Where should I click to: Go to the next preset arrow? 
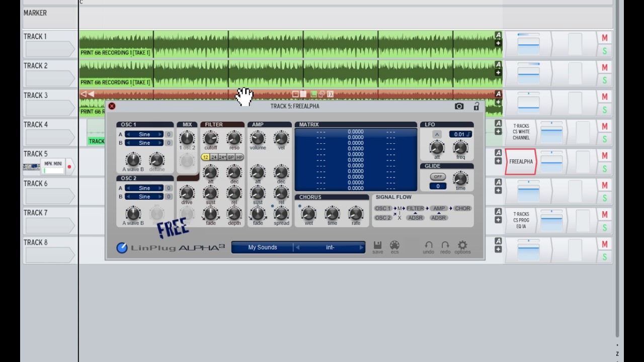[361, 247]
